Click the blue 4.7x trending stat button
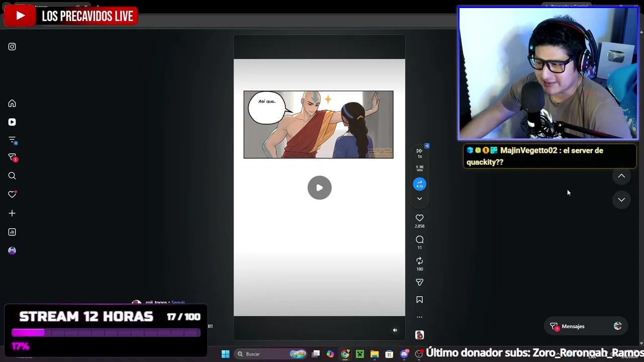This screenshot has width=644, height=362. click(420, 185)
